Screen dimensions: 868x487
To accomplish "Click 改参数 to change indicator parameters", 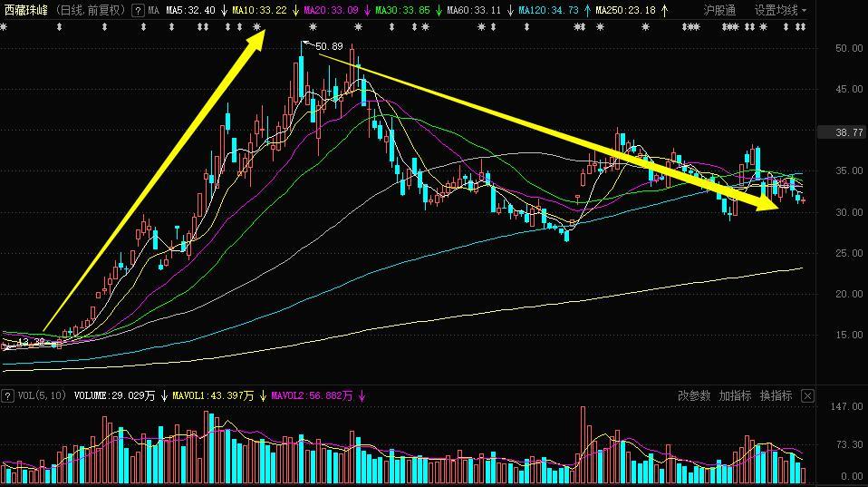I will point(694,395).
